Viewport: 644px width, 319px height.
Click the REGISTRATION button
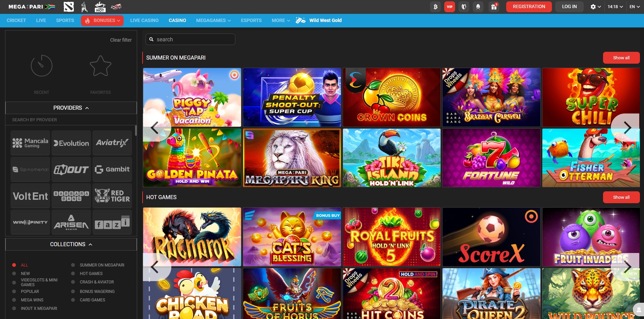(x=529, y=6)
